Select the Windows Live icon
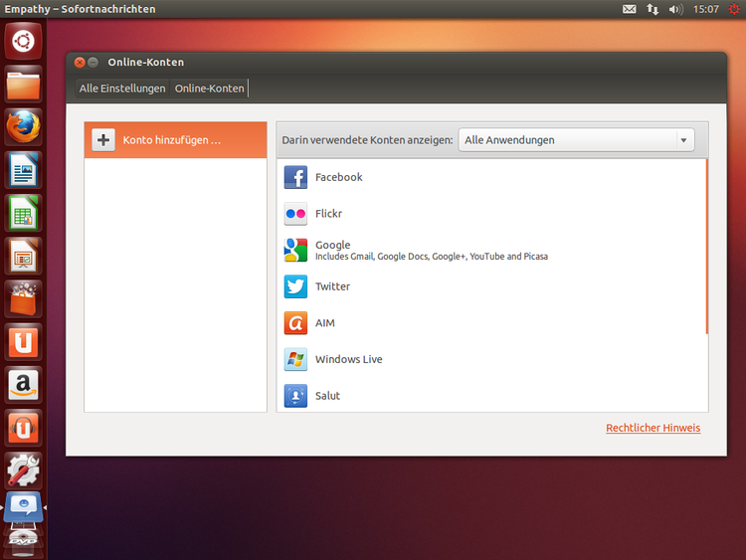Image resolution: width=746 pixels, height=560 pixels. [x=295, y=359]
